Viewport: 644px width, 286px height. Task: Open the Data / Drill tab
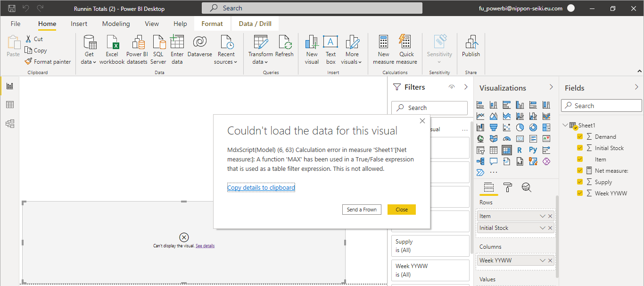[x=255, y=24]
